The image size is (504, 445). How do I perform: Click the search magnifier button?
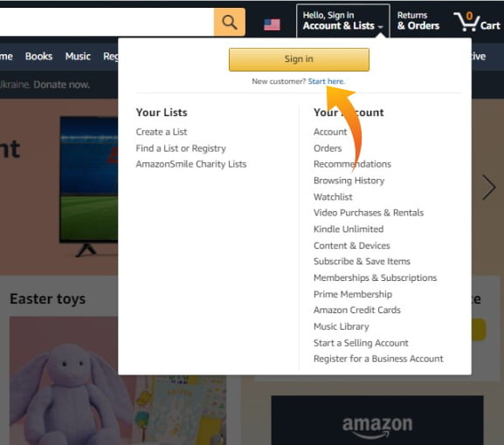(x=230, y=22)
